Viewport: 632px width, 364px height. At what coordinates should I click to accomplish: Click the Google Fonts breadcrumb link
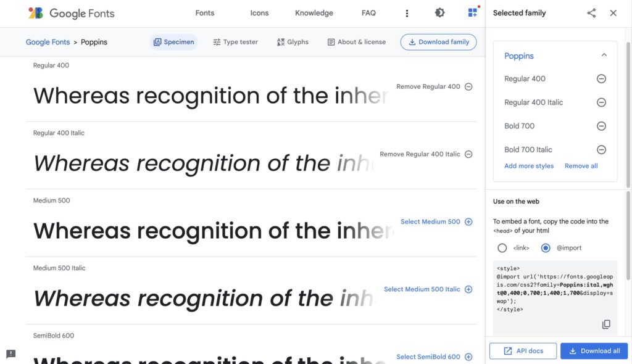click(48, 42)
